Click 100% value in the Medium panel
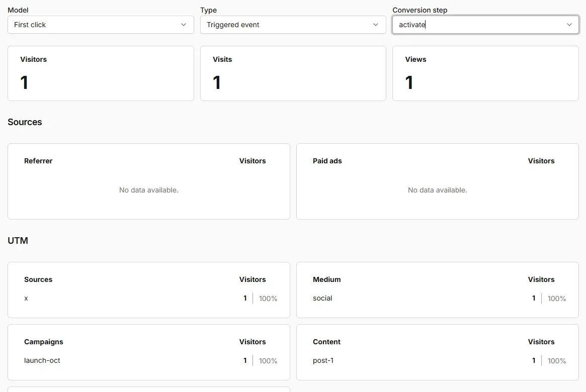Screen dimensions: 586x392 556,299
